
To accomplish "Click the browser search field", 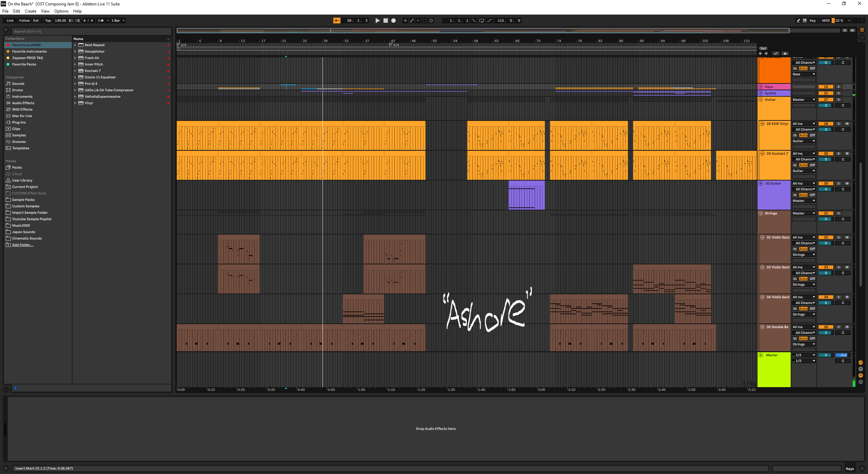I will [92, 31].
